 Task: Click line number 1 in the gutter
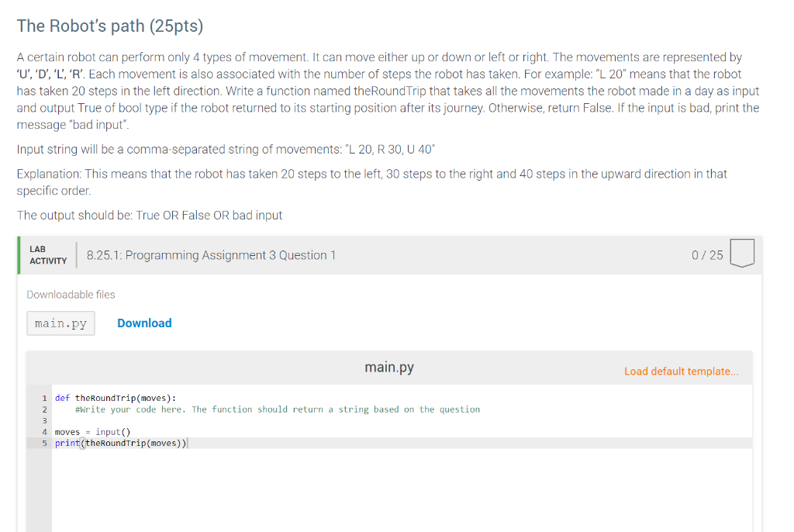44,399
